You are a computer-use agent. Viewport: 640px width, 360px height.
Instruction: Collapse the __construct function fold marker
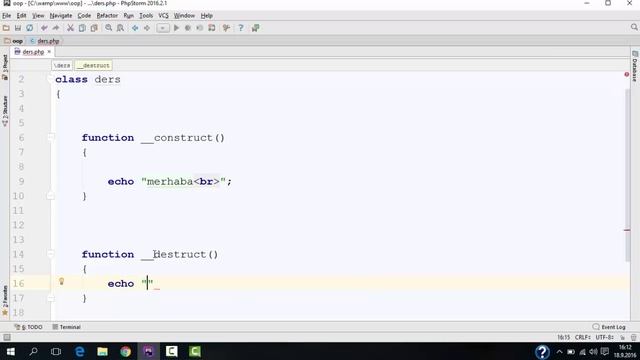pos(51,138)
